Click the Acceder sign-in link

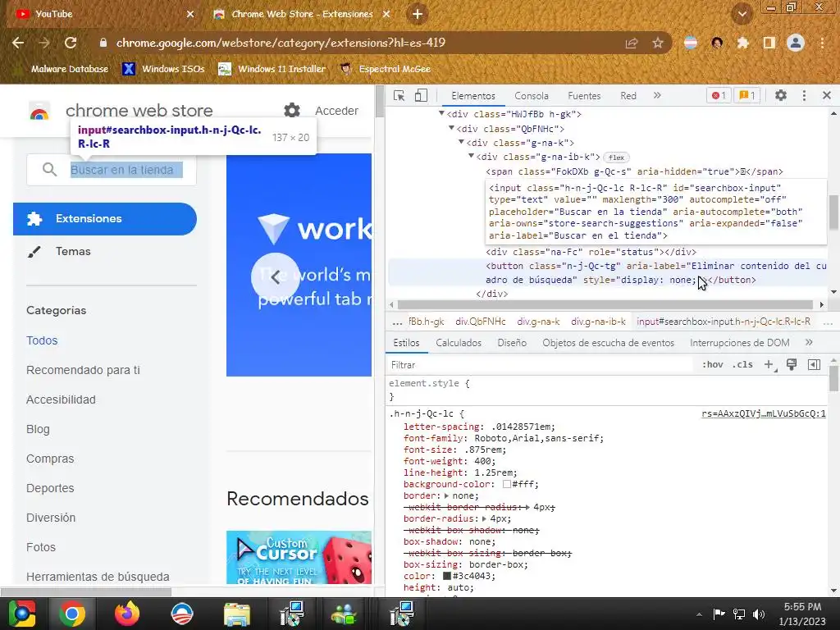[x=336, y=111]
